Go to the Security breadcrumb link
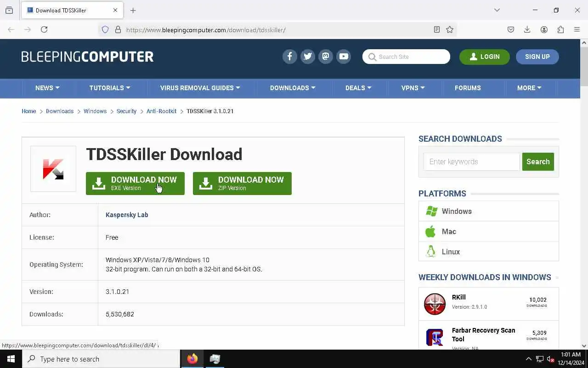Image resolution: width=588 pixels, height=368 pixels. coord(126,111)
